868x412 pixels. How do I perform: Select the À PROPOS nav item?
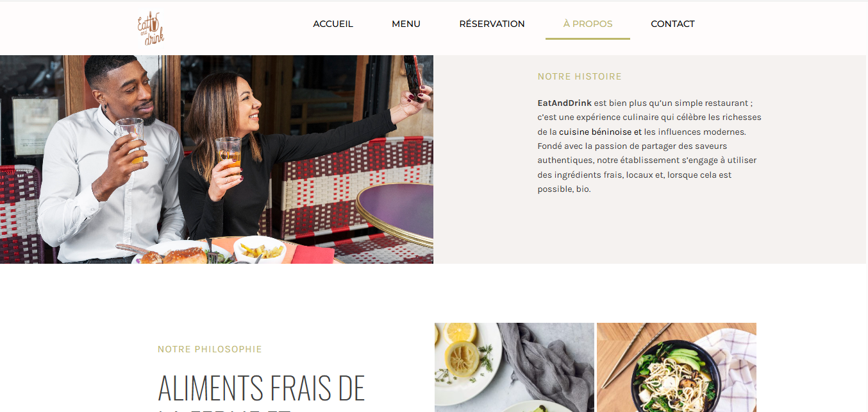click(588, 24)
